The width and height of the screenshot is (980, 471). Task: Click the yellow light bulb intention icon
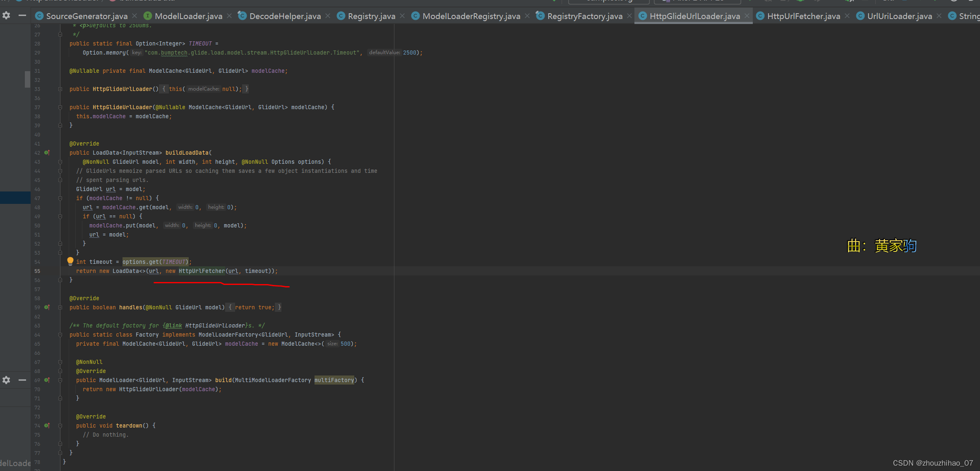pyautogui.click(x=70, y=261)
